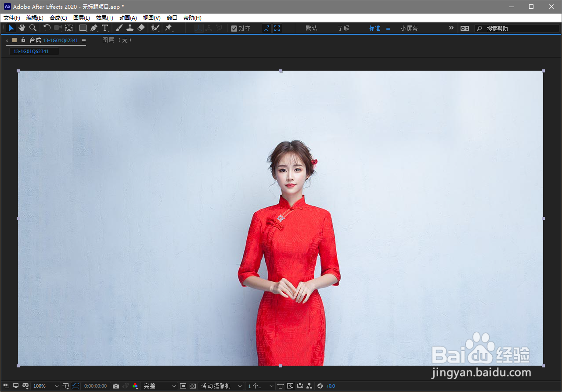Open the 标准 workspace menu icon
This screenshot has width=562, height=392.
point(388,28)
